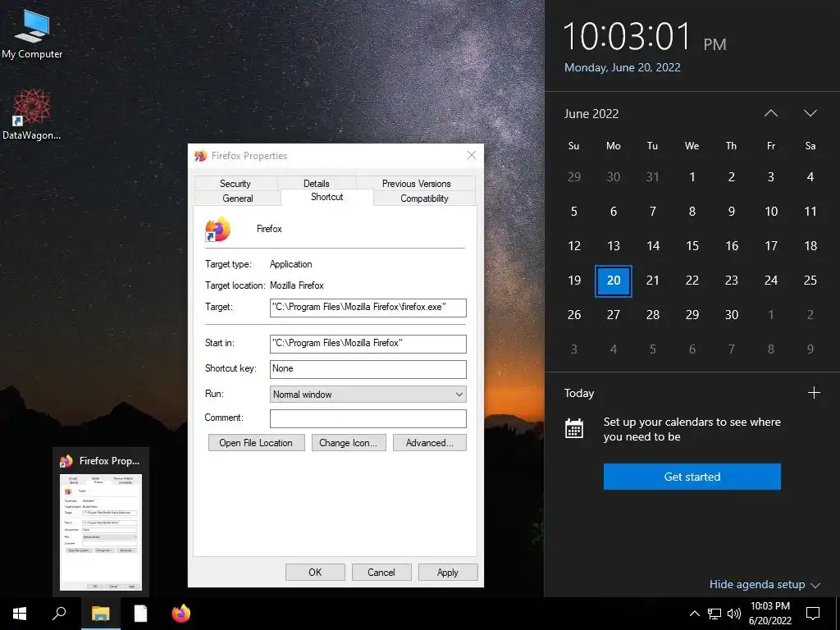Select greyed-out May 31 in calendar

652,177
